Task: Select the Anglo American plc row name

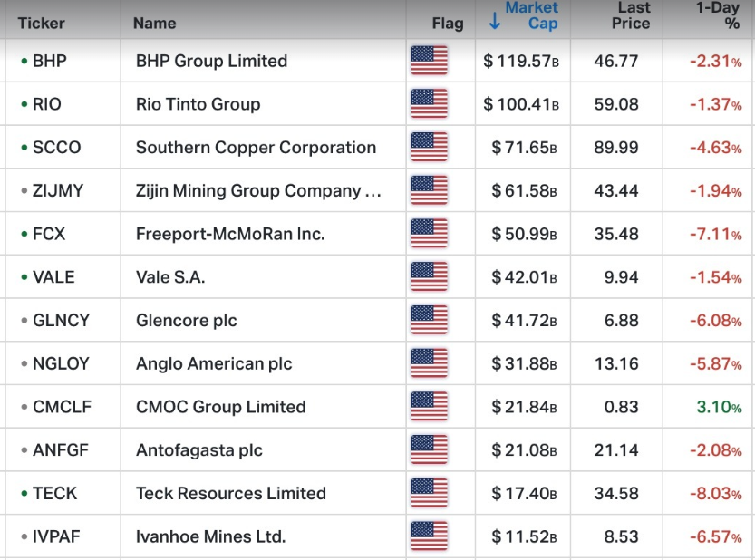Action: tap(214, 363)
